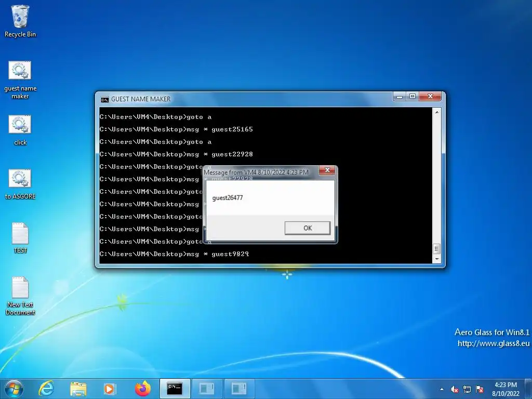Screen dimensions: 532x399
Task: Activate the second message window taskbar button
Action: point(239,389)
